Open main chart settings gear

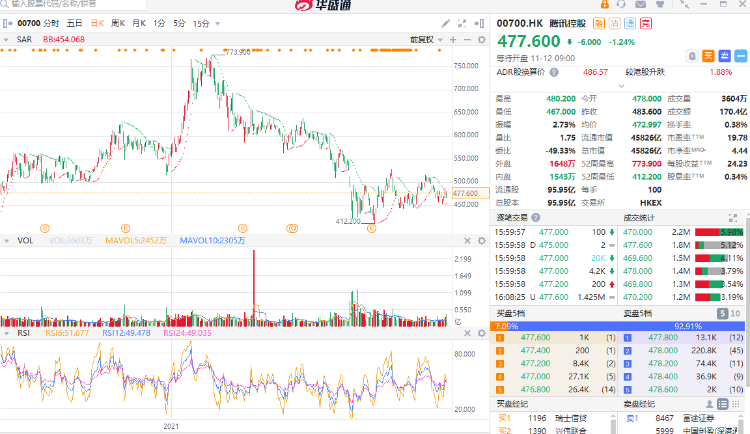click(x=482, y=40)
